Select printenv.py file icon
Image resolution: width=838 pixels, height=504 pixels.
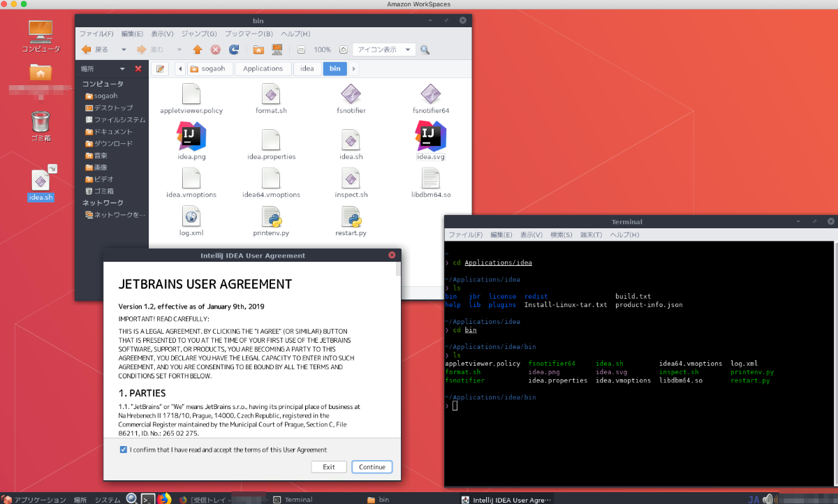pos(271,216)
